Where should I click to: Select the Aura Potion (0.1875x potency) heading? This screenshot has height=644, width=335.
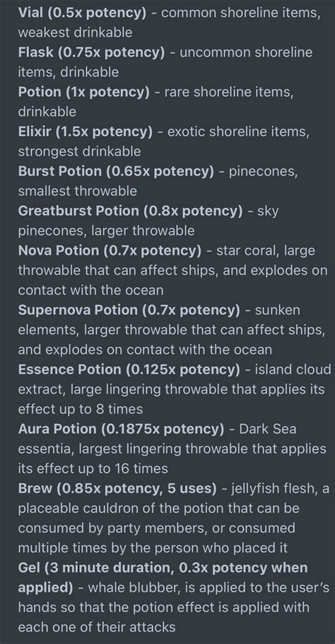[121, 429]
